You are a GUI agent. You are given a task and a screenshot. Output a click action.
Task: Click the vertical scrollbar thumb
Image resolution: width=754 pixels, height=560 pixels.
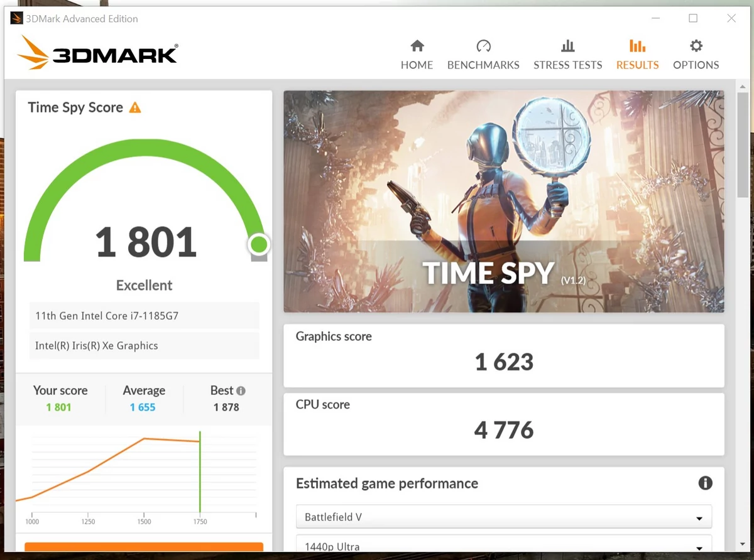(x=743, y=144)
